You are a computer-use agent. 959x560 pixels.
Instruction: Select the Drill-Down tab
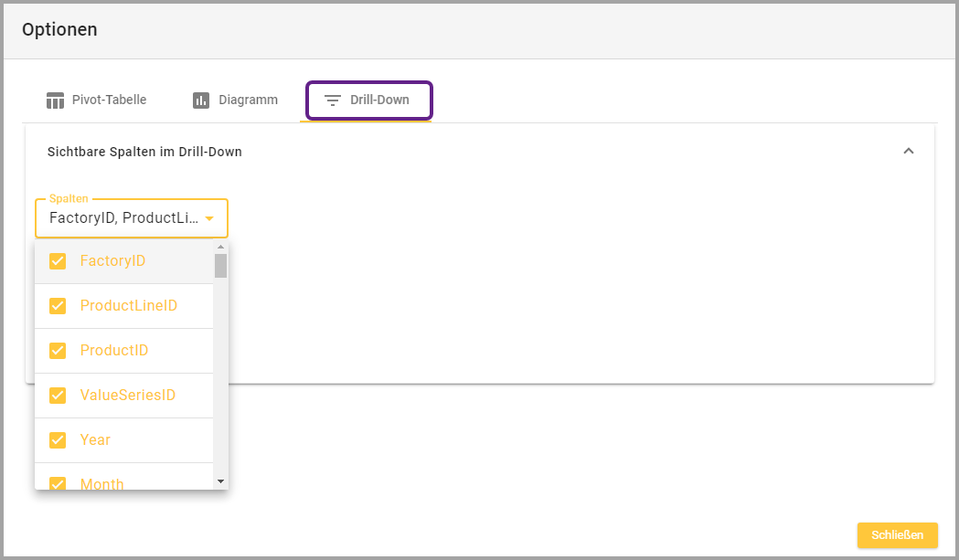(x=368, y=100)
